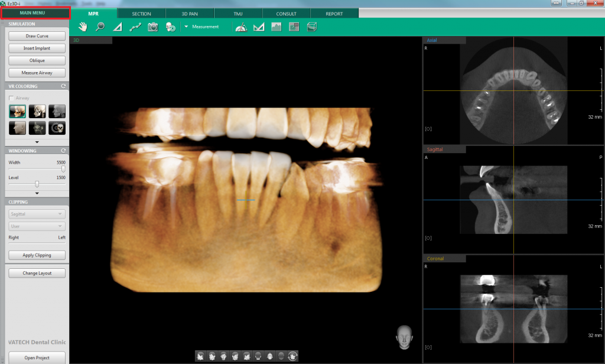Choose the protractor angle measurement icon

pyautogui.click(x=240, y=27)
